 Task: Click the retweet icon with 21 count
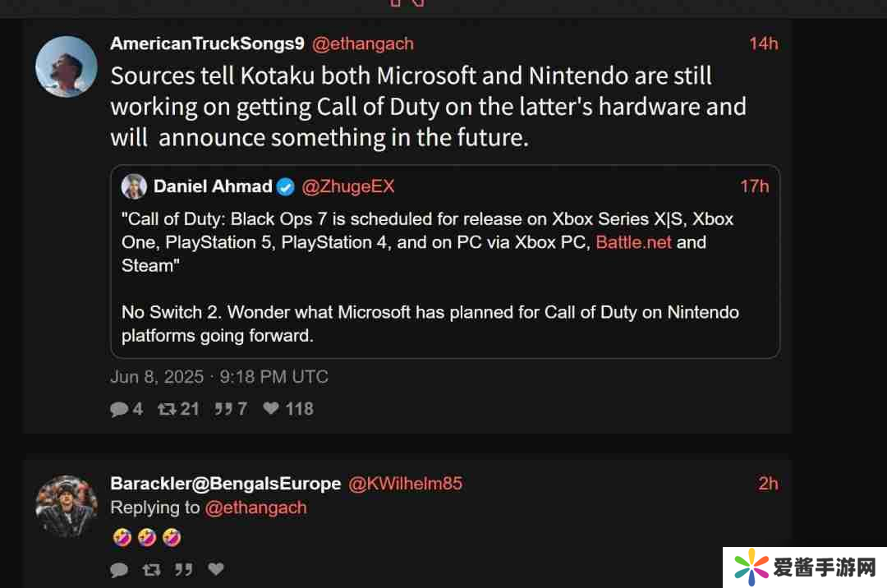tap(167, 408)
